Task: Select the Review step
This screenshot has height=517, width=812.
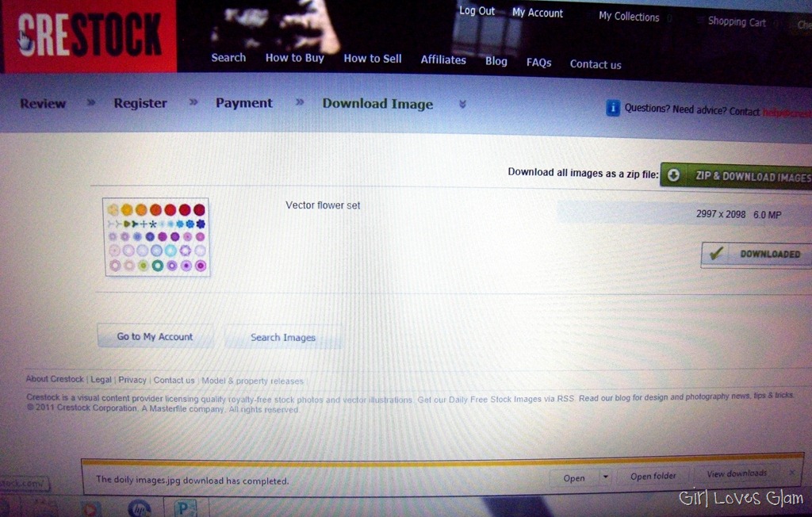Action: pos(43,104)
